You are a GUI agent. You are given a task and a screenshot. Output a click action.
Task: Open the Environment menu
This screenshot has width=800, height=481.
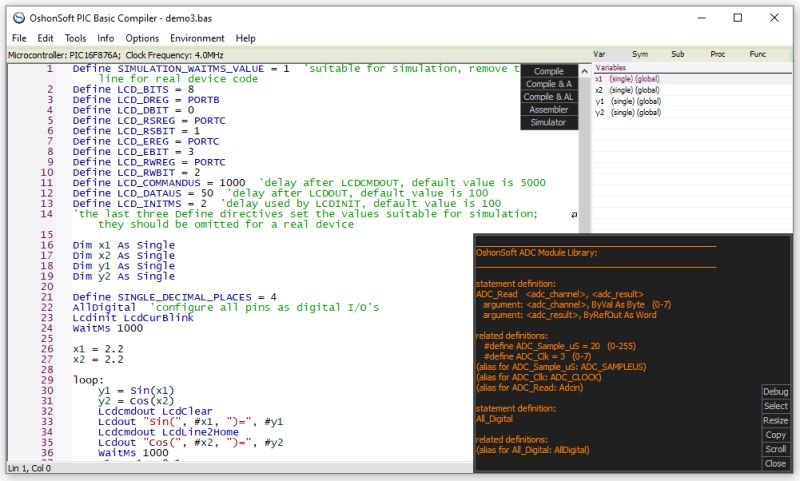click(197, 38)
